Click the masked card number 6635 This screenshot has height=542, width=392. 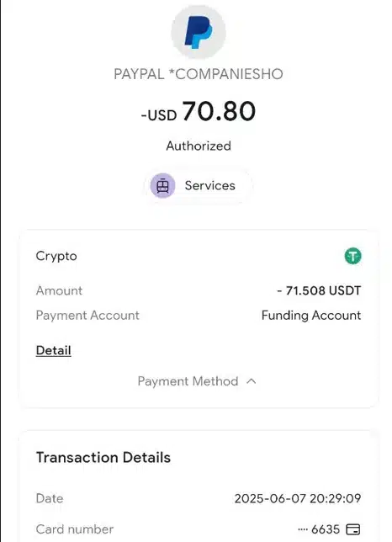[x=319, y=529]
